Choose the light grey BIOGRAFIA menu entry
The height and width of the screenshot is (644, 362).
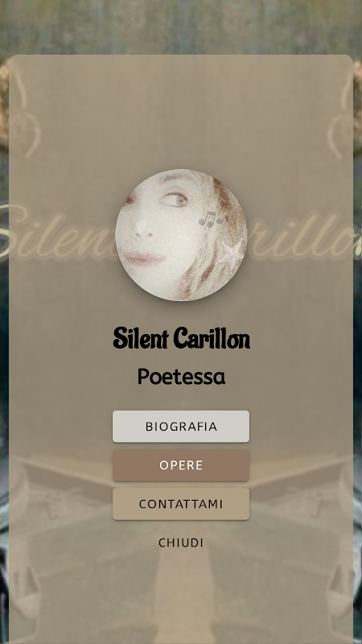pos(181,427)
